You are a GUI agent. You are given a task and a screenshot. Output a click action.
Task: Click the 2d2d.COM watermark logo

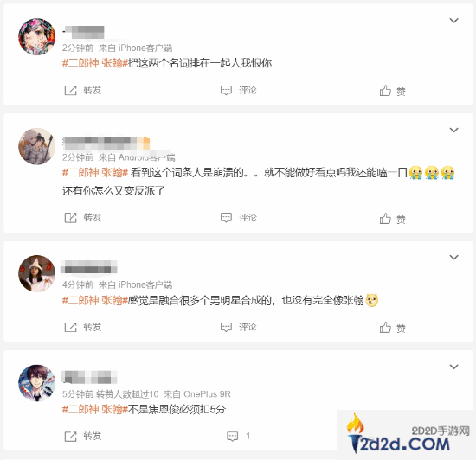tap(406, 434)
